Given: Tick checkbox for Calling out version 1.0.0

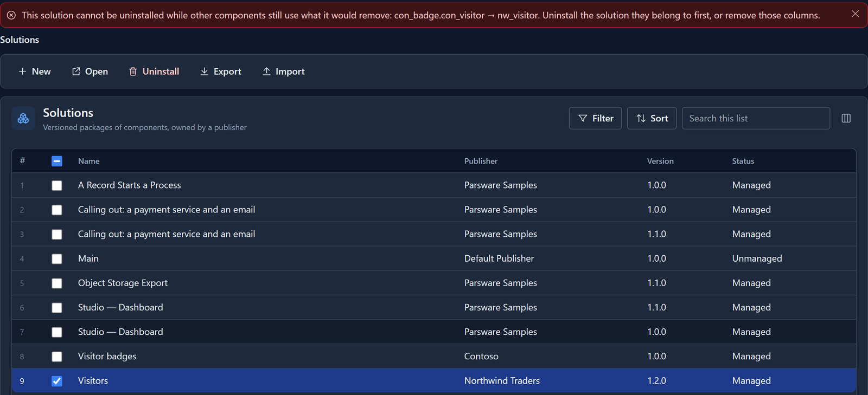Looking at the screenshot, I should click(57, 210).
